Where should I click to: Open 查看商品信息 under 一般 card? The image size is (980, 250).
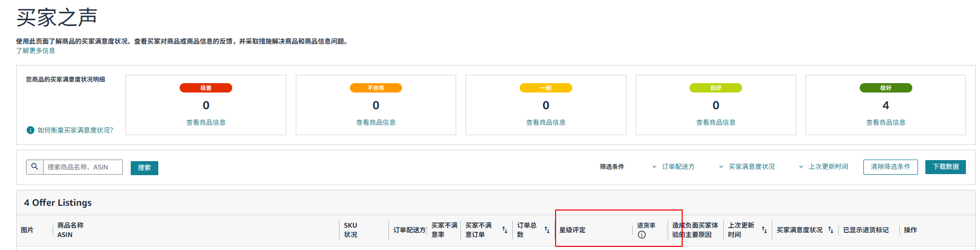[546, 123]
